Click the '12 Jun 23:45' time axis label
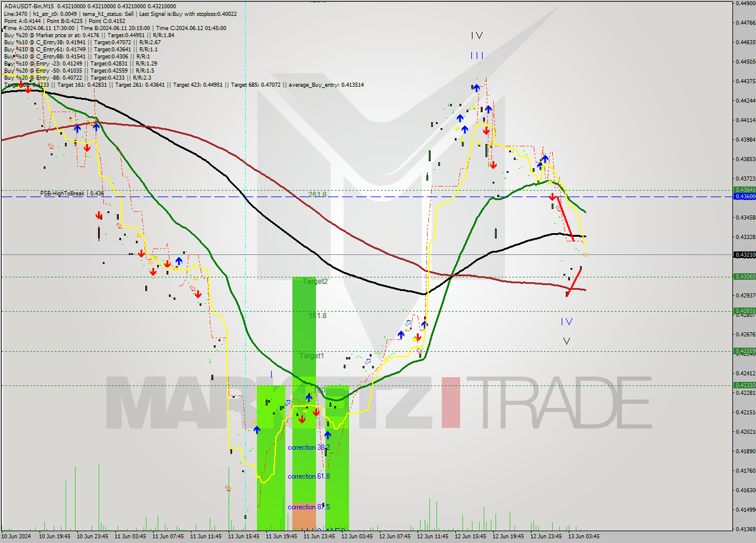 (x=546, y=537)
